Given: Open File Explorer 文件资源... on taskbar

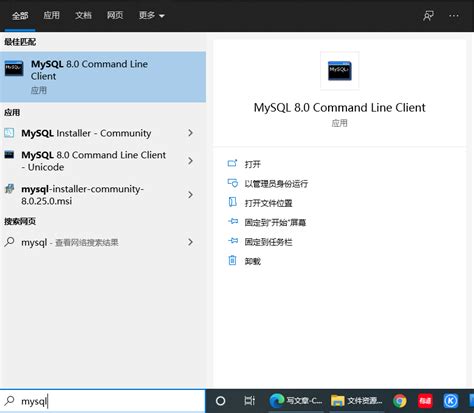Looking at the screenshot, I should [357, 401].
